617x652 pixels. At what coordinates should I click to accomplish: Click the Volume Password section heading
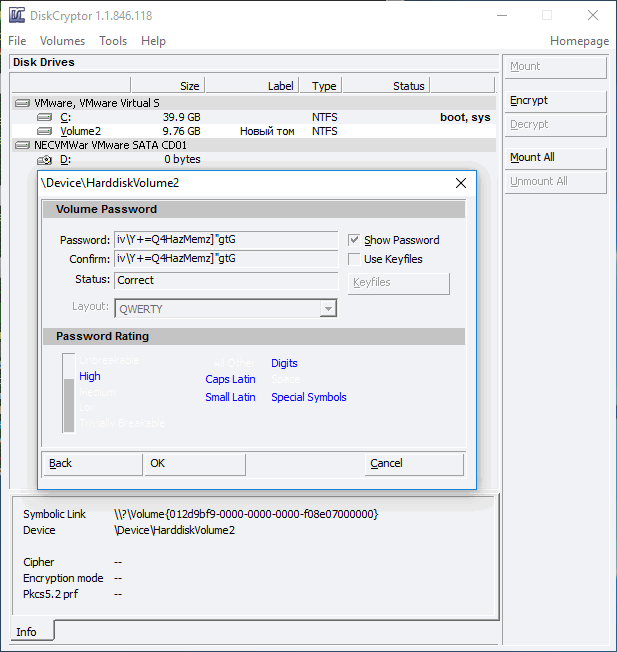(106, 209)
